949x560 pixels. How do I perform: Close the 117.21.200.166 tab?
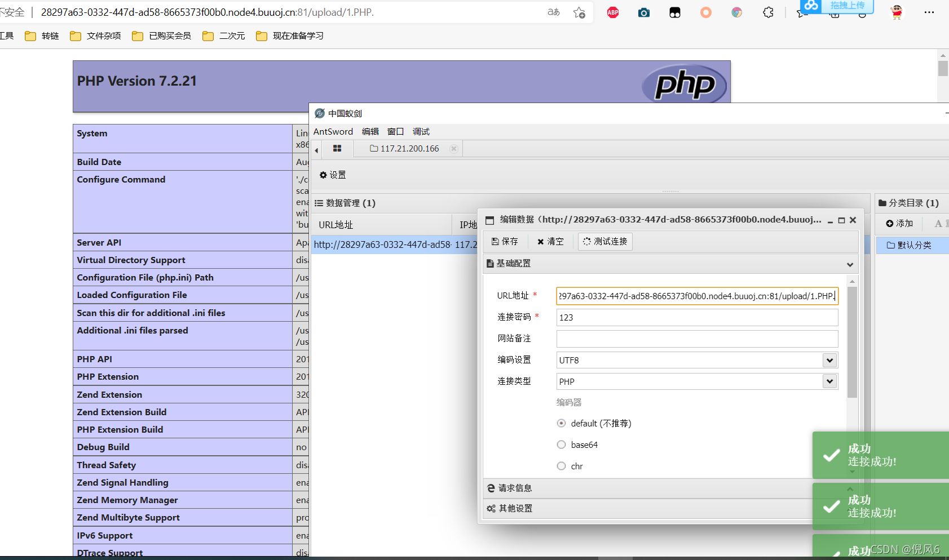click(x=453, y=149)
